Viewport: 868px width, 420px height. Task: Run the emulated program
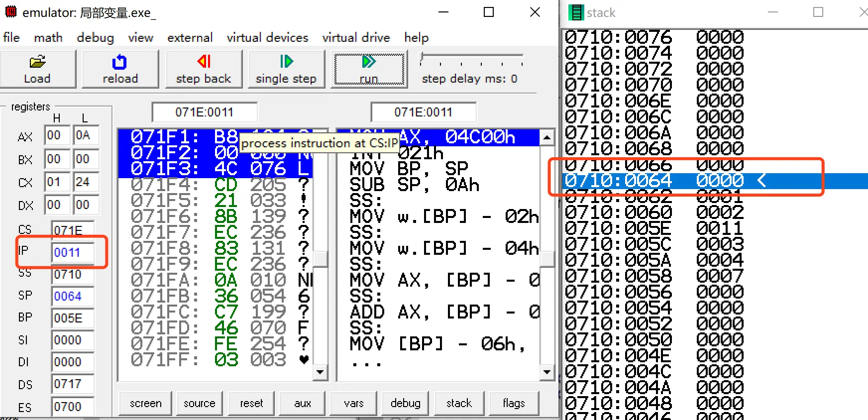(369, 69)
